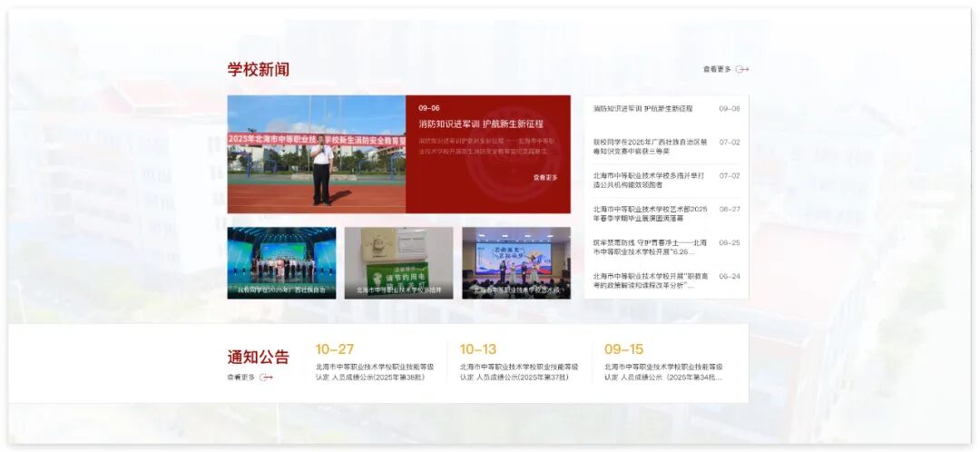Open the featured fire safety training photo
The height and width of the screenshot is (452, 980).
(316, 154)
